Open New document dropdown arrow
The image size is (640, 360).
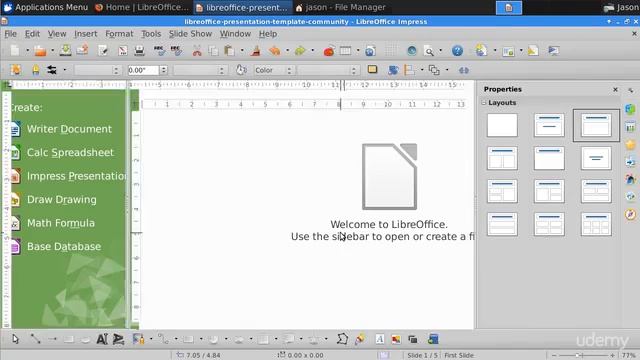27,51
